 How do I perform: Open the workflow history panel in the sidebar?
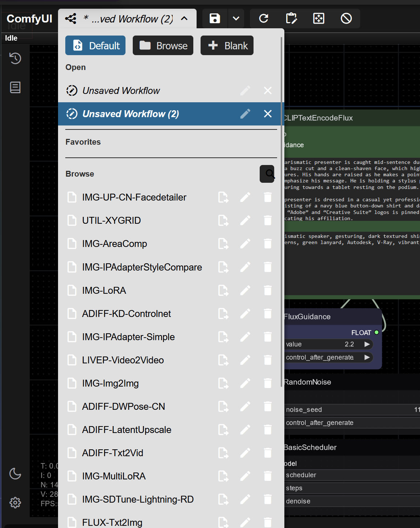tap(15, 58)
